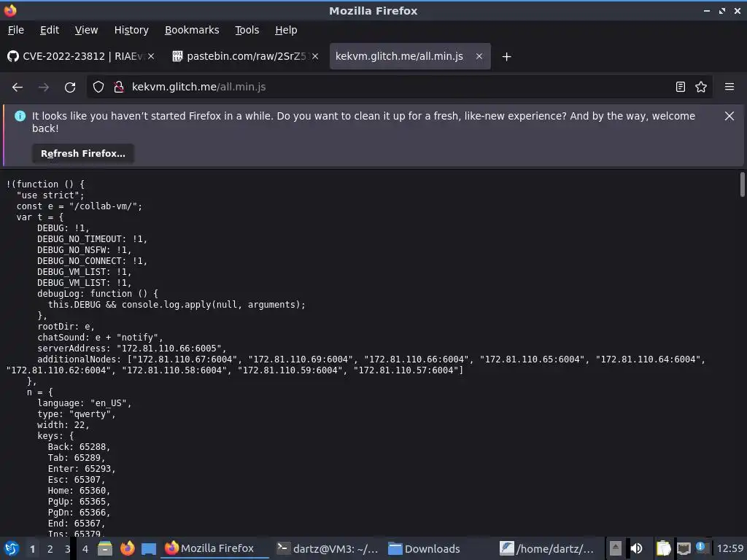Click the const e = "/collab-vm/" line
The height and width of the screenshot is (560, 747).
point(79,206)
